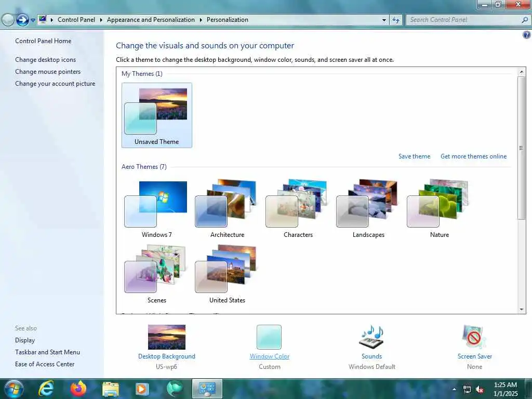This screenshot has width=532, height=399.
Task: Click the Back navigation button
Action: coord(7,20)
